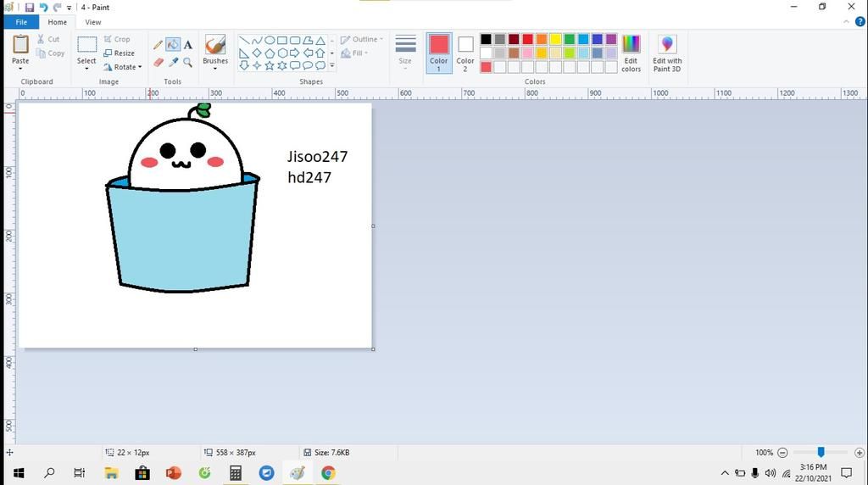Open Customize Quick Access Toolbar arrow

pyautogui.click(x=70, y=8)
